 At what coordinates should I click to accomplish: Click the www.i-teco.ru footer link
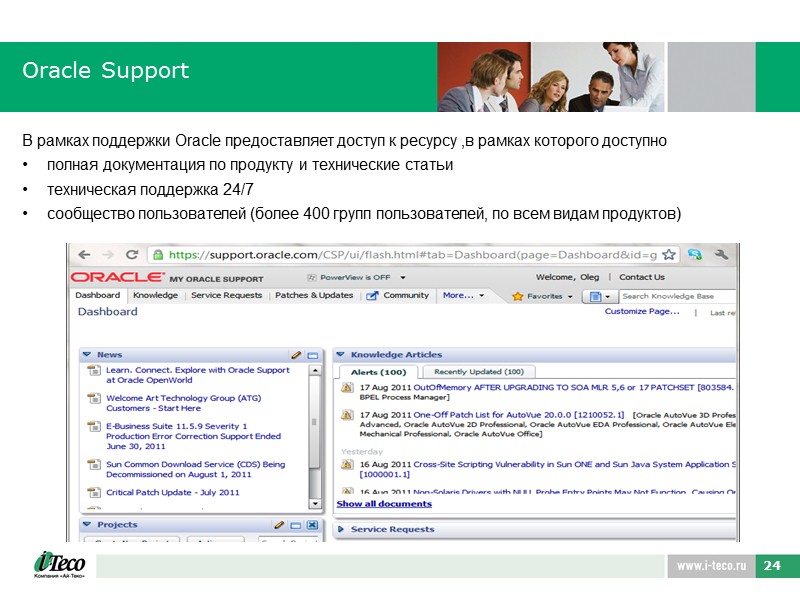711,565
